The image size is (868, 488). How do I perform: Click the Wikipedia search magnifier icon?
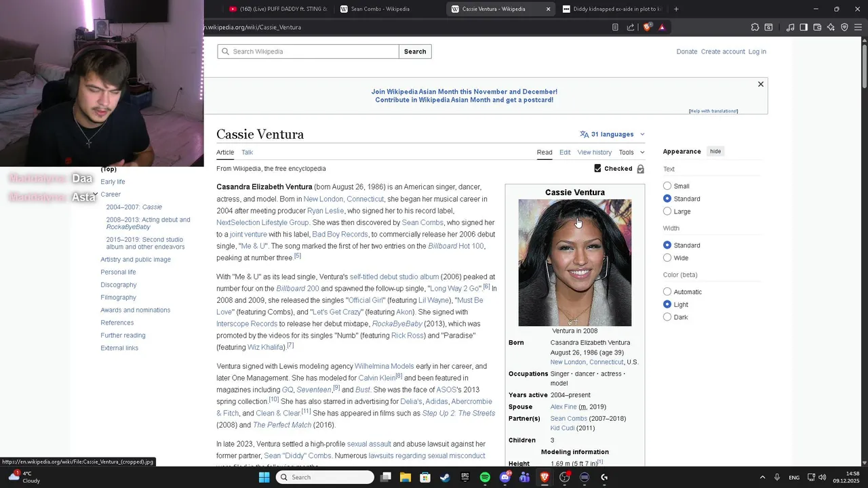[225, 52]
